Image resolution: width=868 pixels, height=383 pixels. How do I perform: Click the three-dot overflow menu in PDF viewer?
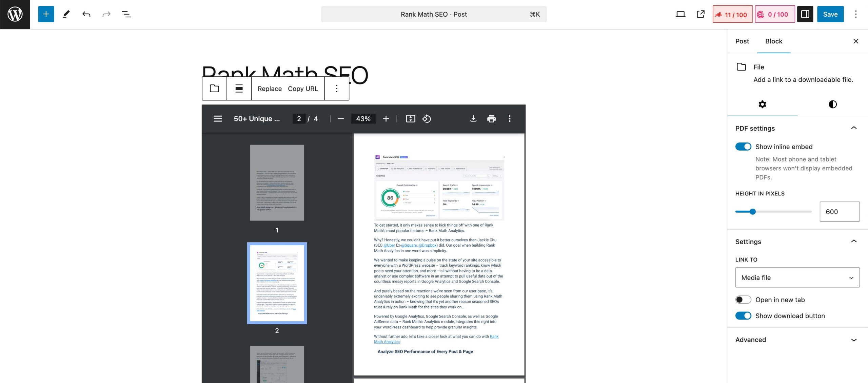(509, 118)
